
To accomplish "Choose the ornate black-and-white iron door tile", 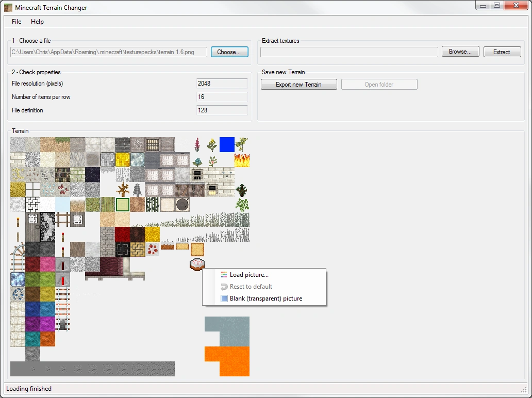I will coord(47,227).
